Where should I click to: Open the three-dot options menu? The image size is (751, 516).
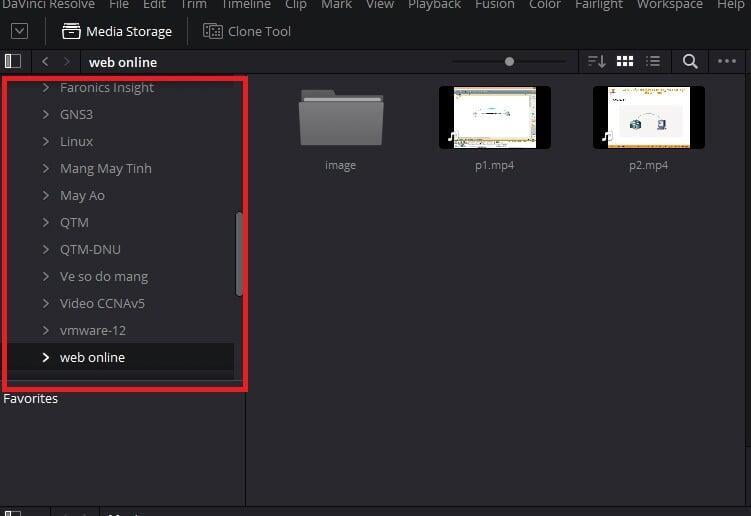pos(727,61)
